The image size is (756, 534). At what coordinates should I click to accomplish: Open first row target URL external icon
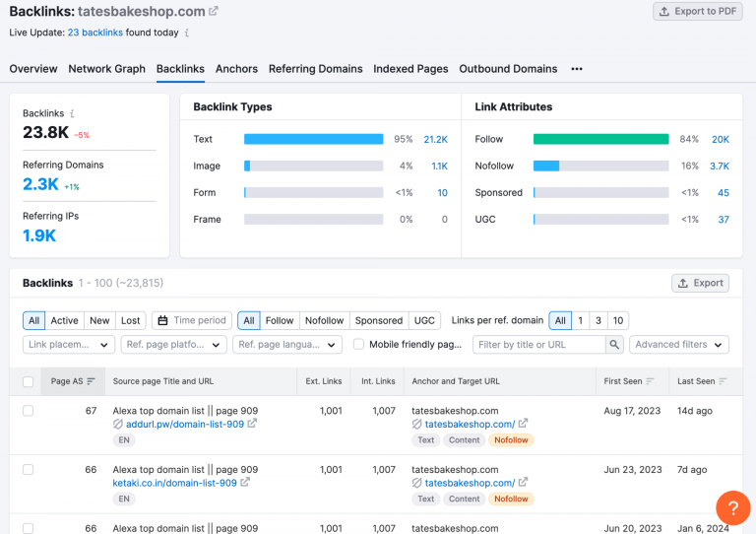point(523,424)
